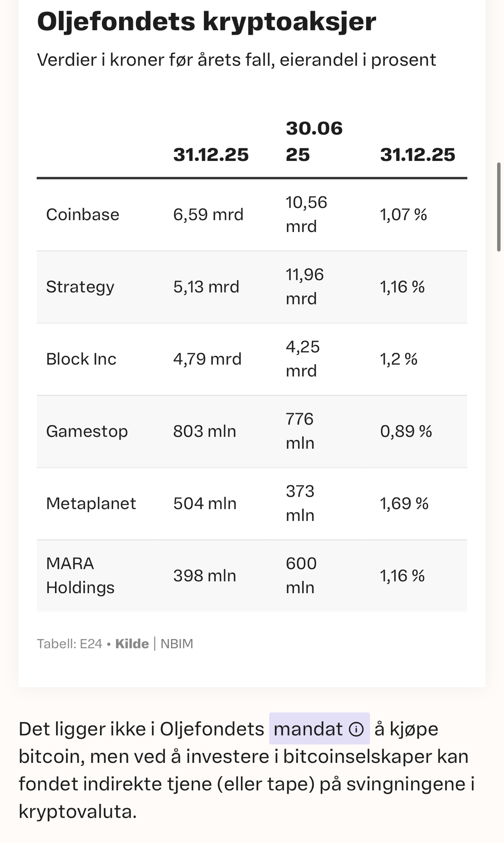Click Strategy's 11,96 mrd value
504x842 pixels.
click(305, 287)
